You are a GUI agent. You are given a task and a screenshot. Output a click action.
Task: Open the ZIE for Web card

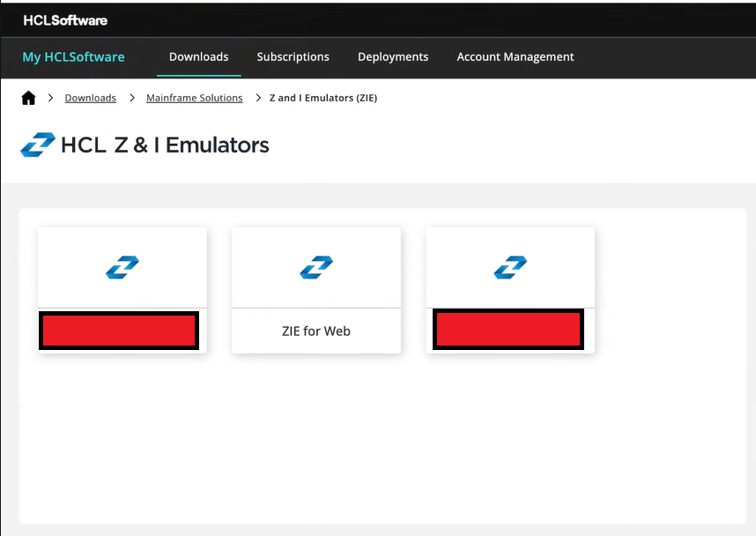point(316,290)
